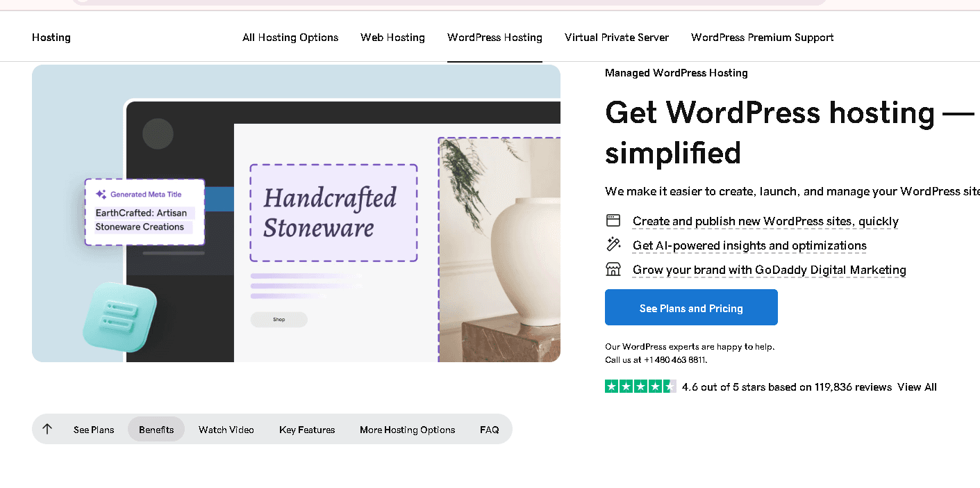Click the Hosting section label
The height and width of the screenshot is (488, 980).
click(51, 38)
